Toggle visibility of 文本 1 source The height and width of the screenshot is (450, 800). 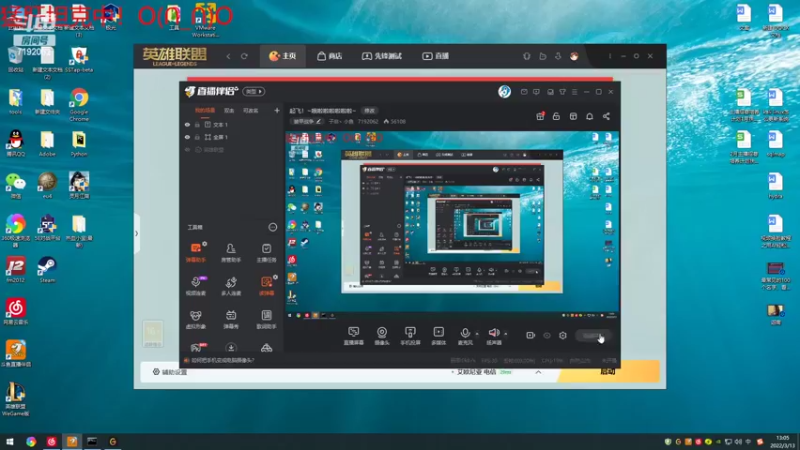coord(187,124)
